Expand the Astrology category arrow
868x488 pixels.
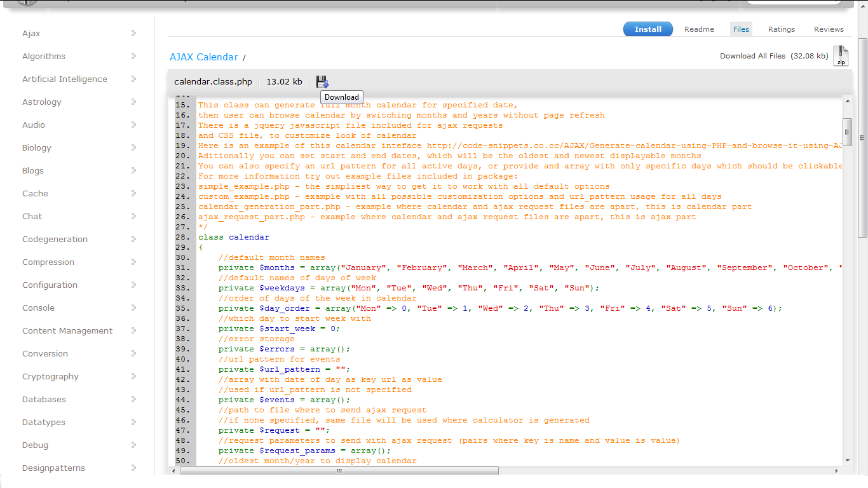pyautogui.click(x=133, y=102)
